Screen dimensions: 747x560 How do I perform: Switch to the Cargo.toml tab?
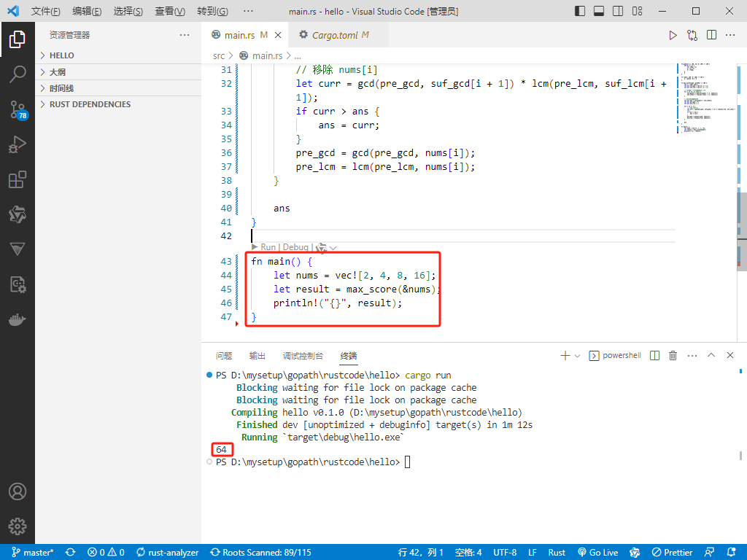339,35
